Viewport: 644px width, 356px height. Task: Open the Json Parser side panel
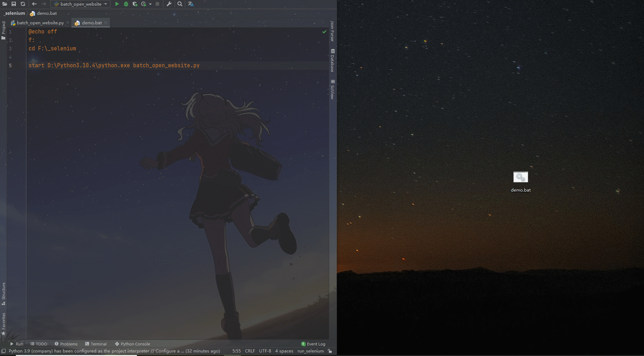[332, 31]
